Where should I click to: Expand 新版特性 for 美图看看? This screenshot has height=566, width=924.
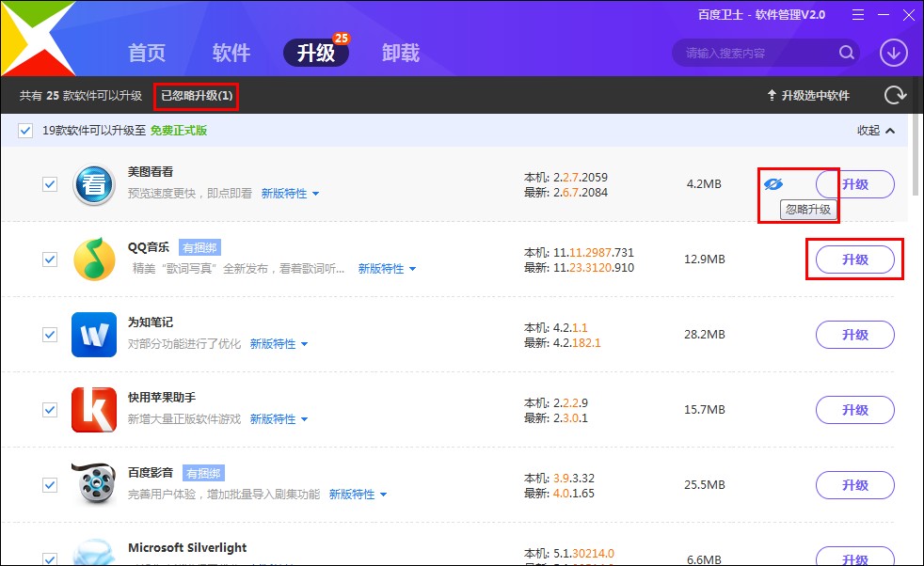(x=291, y=193)
